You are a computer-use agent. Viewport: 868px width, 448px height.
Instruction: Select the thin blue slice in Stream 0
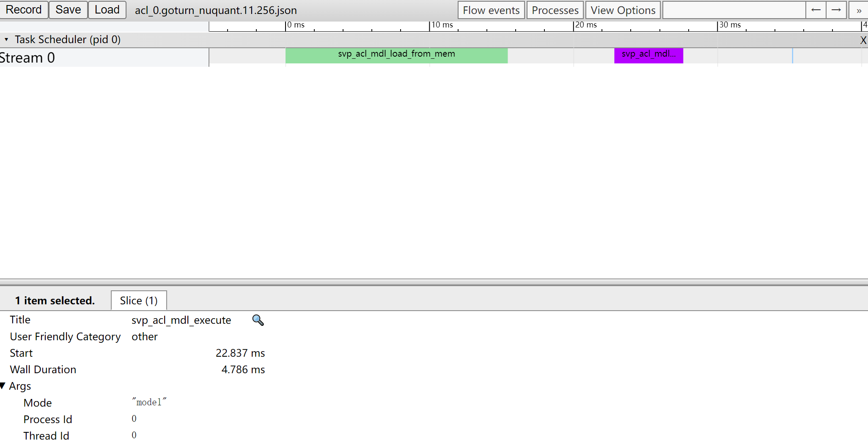point(792,56)
